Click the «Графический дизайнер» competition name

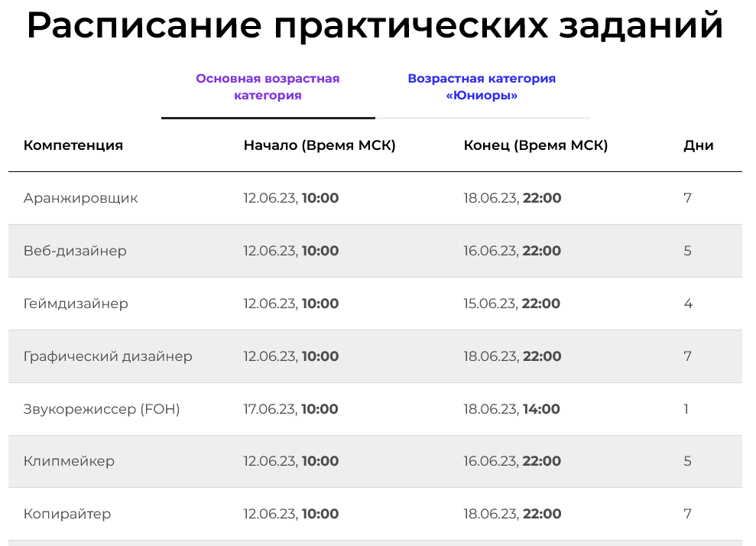pyautogui.click(x=108, y=356)
